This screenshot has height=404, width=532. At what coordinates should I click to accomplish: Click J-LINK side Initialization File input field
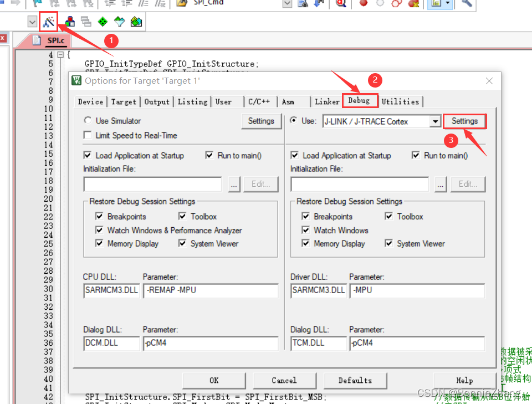(359, 184)
